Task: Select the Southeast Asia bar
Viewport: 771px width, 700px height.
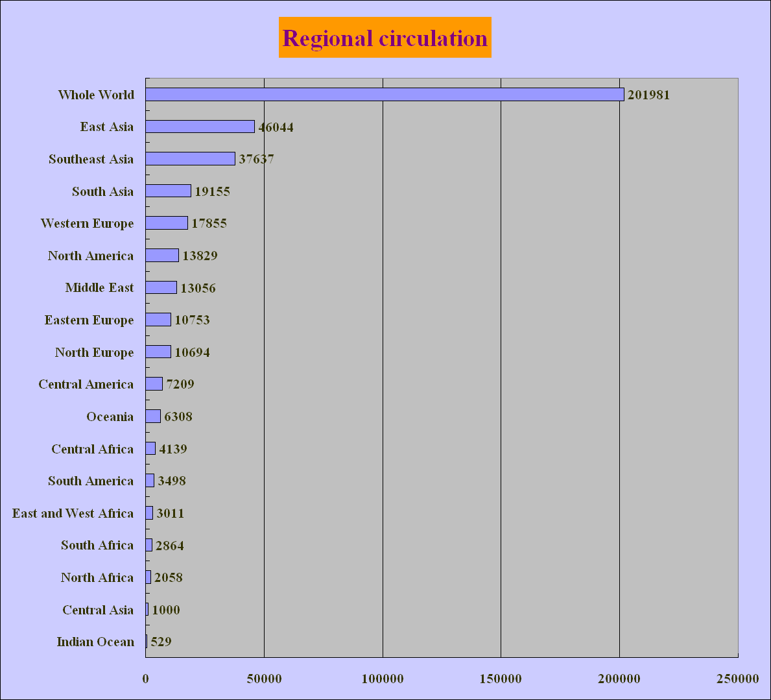Action: [190, 159]
